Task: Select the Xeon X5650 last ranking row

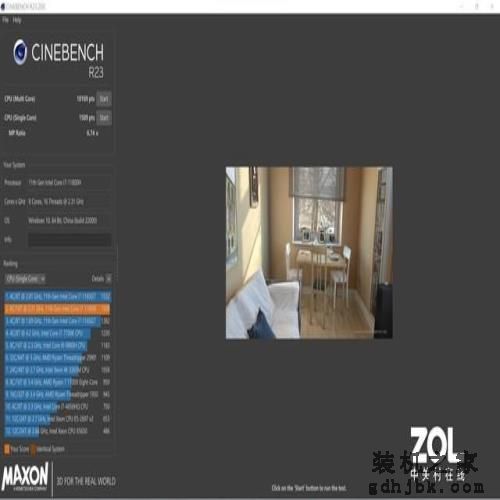Action: (x=57, y=431)
